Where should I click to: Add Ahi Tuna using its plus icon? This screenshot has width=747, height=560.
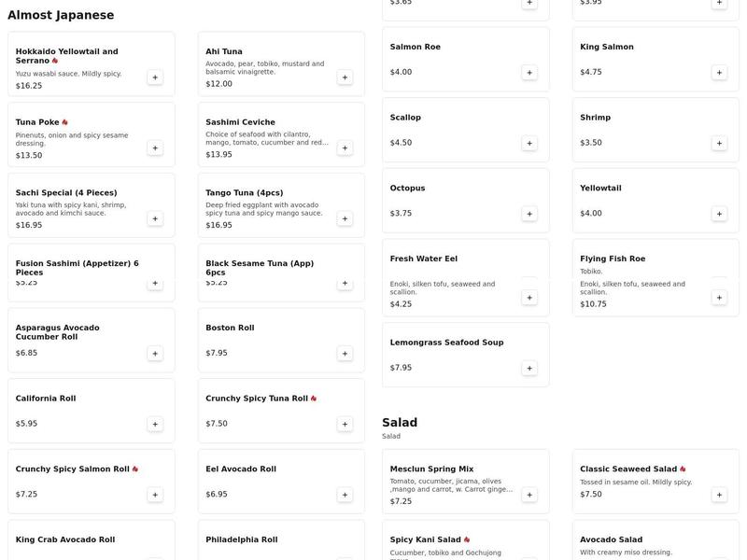344,76
